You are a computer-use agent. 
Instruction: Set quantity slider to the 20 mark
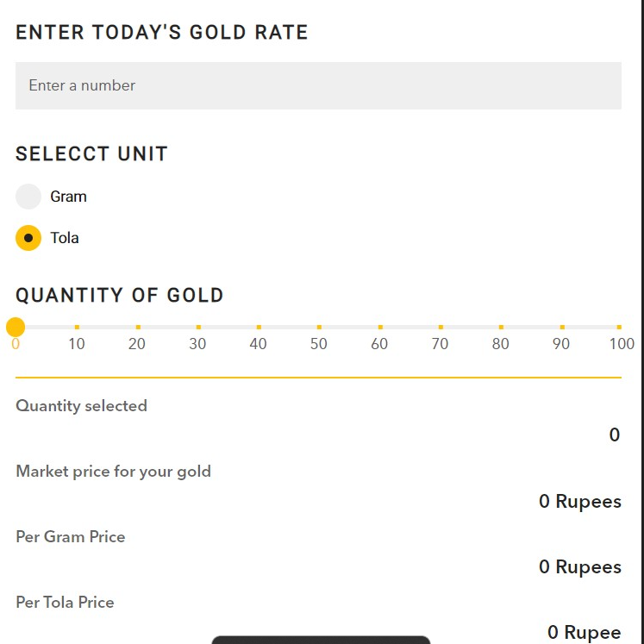138,328
